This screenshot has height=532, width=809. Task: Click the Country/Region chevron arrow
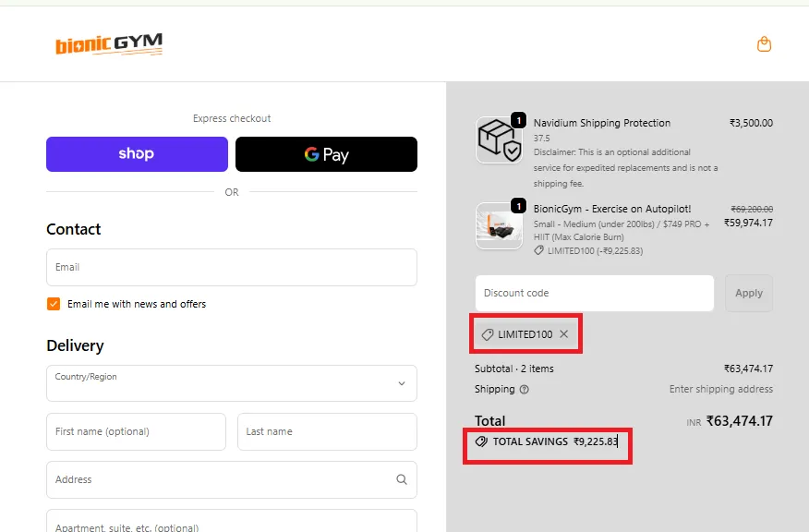(401, 383)
